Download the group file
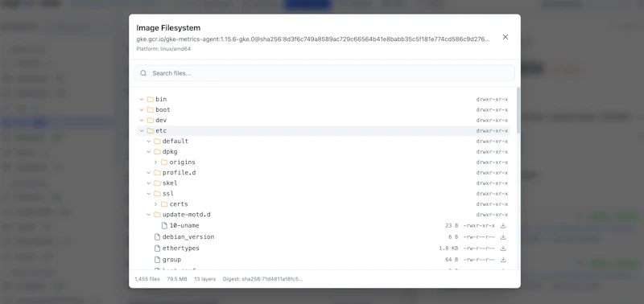The image size is (644, 304). click(x=503, y=260)
